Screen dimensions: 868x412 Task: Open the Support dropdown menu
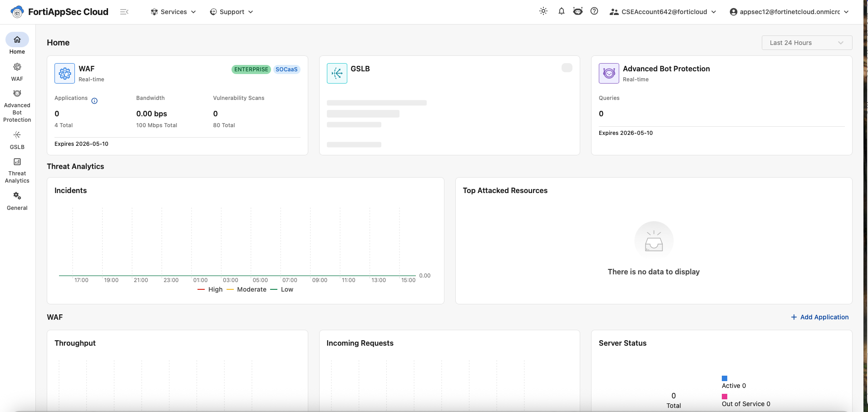coord(232,12)
